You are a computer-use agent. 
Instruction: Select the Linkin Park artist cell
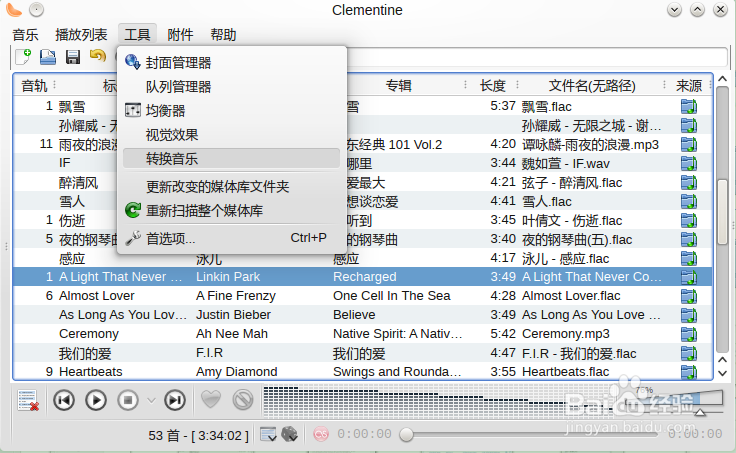[x=228, y=276]
